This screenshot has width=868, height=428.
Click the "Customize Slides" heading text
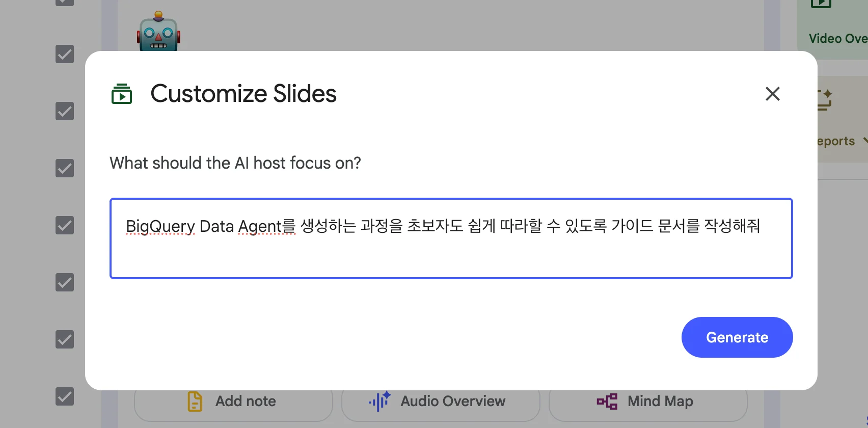(x=243, y=94)
